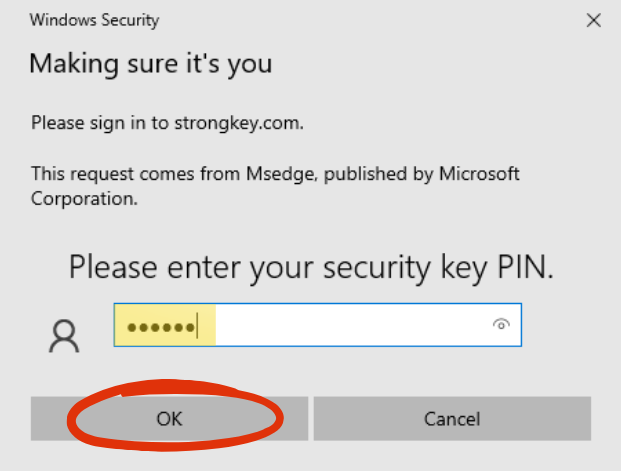Submit the PIN using the circled OK button
Viewport: 621px width, 471px height.
tap(170, 418)
